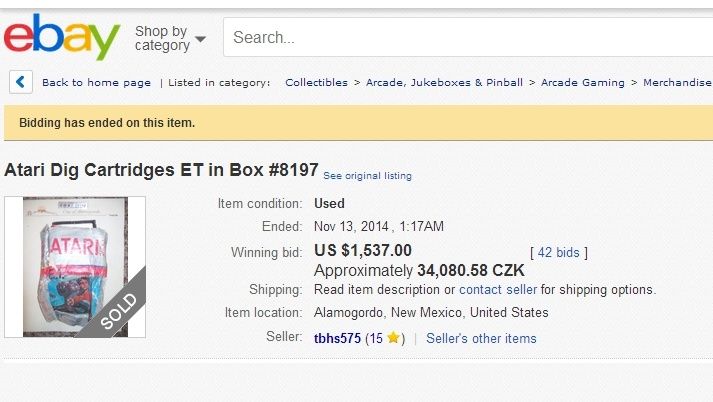
Task: Open the Atari cartridge sold thumbnail
Action: [x=75, y=267]
